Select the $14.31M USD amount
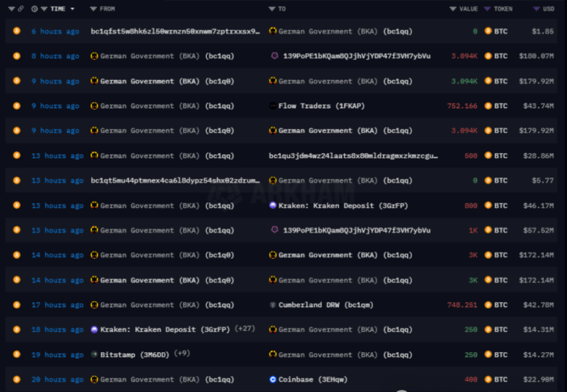This screenshot has width=567, height=392. click(x=539, y=330)
